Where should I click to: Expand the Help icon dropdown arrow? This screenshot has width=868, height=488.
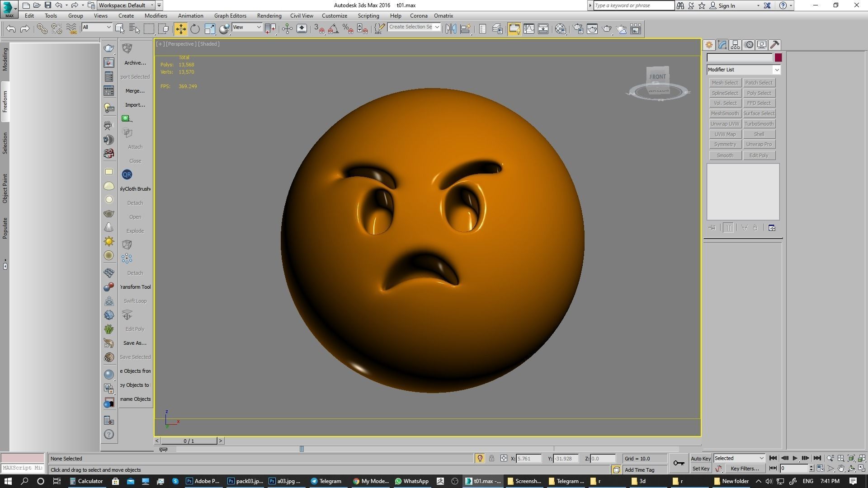click(791, 6)
